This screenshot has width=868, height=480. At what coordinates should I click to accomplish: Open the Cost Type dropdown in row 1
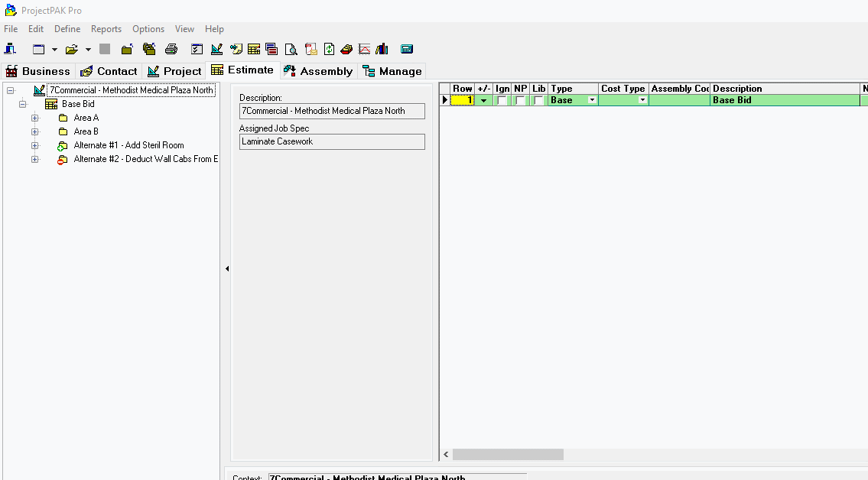642,101
